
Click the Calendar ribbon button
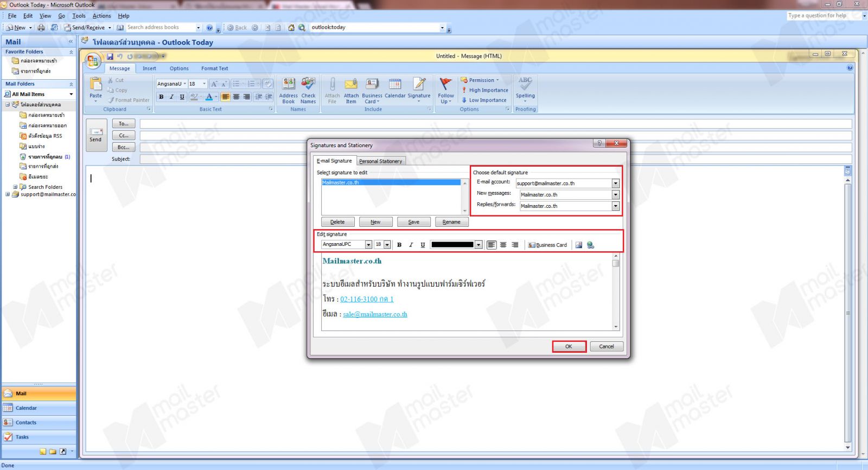point(395,88)
